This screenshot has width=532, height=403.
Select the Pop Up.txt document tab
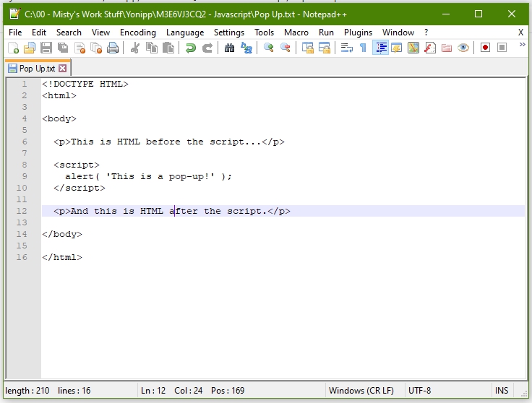pyautogui.click(x=37, y=69)
